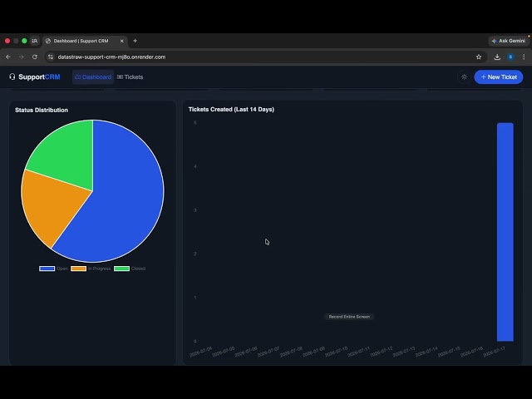Viewport: 532px width, 399px height.
Task: Open the browser downloads icon
Action: (x=497, y=57)
